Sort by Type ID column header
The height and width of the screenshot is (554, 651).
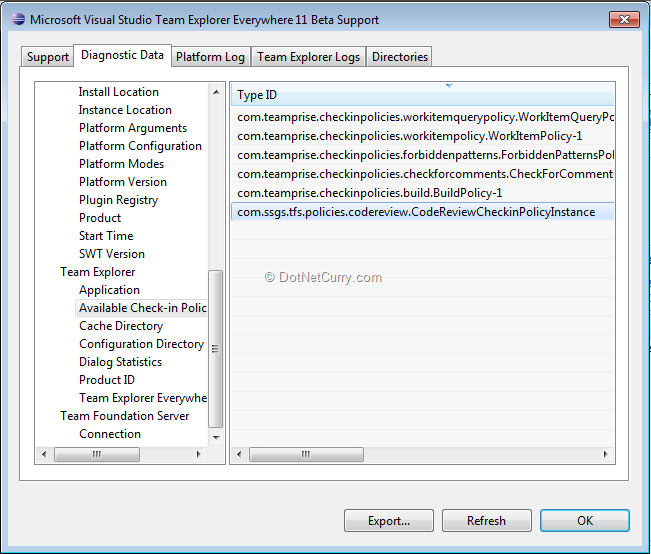(422, 95)
